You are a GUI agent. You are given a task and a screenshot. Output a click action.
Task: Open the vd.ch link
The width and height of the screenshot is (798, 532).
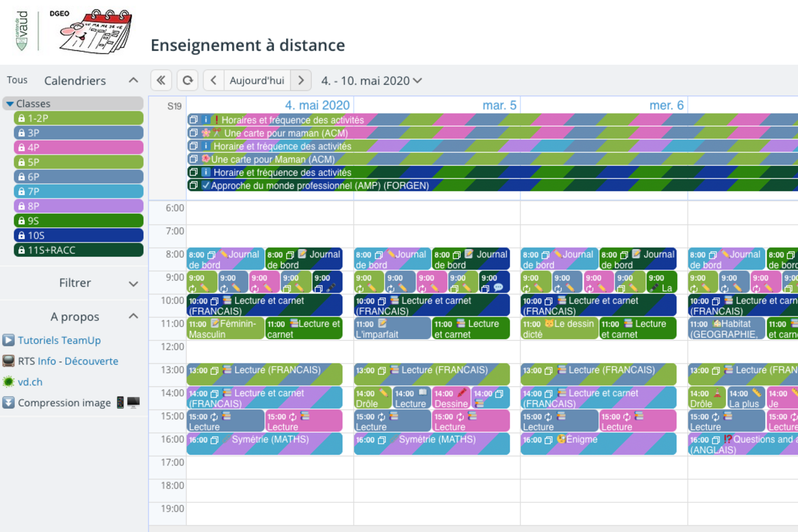point(30,382)
